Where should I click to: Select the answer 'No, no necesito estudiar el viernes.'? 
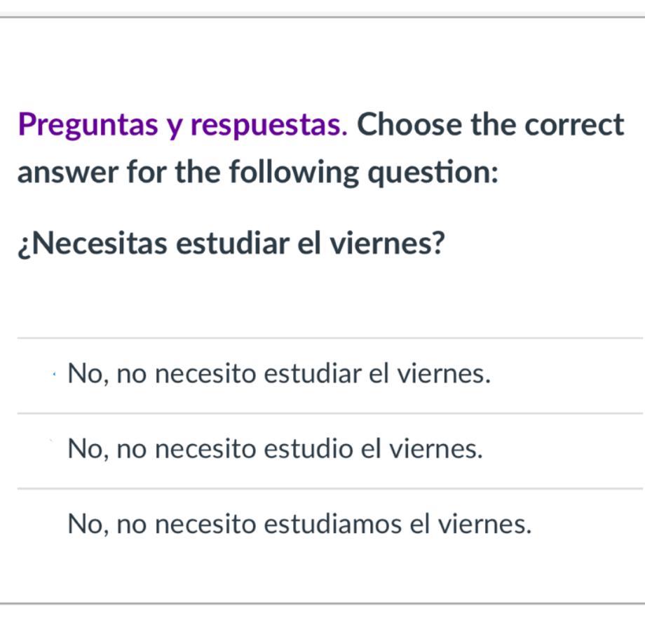coord(278,375)
